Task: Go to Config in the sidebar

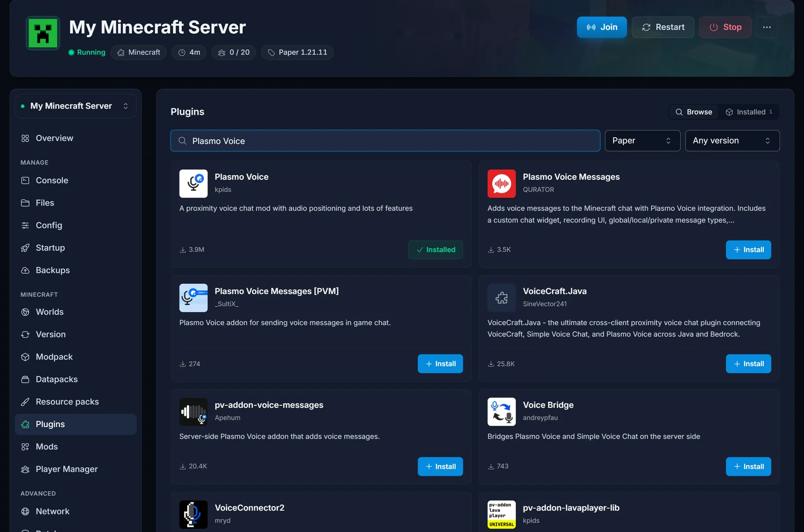Action: [75, 226]
